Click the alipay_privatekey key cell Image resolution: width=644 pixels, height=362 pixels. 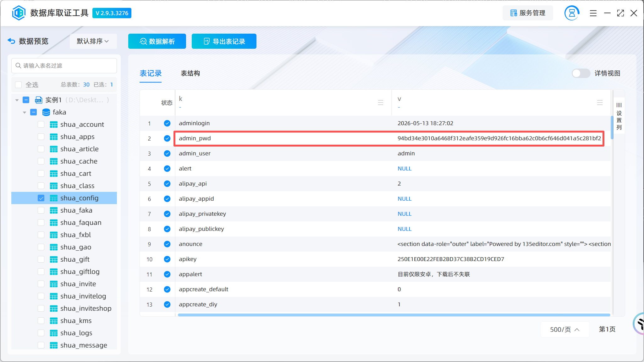[x=202, y=214]
